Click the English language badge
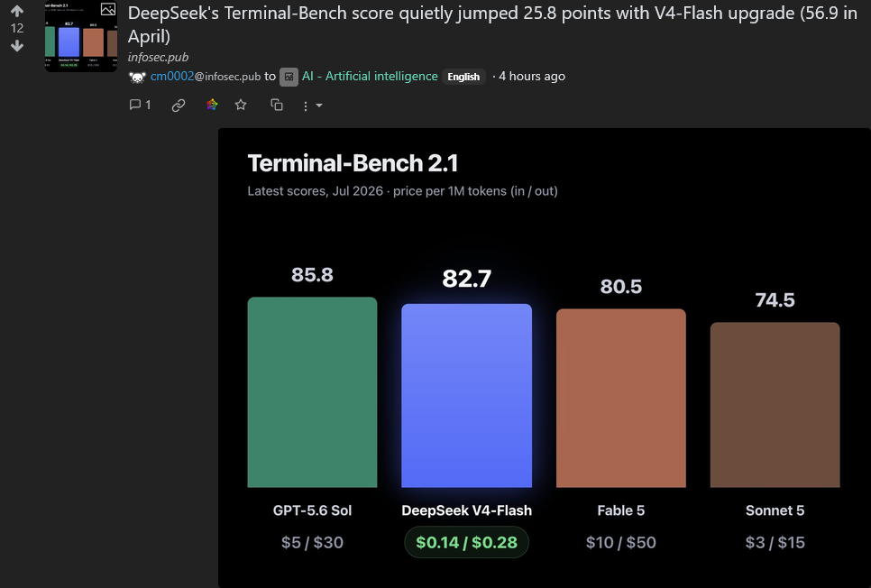 (x=463, y=77)
